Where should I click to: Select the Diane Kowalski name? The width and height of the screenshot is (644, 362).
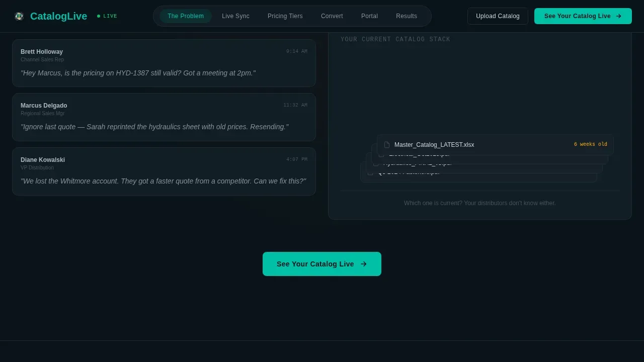point(43,160)
